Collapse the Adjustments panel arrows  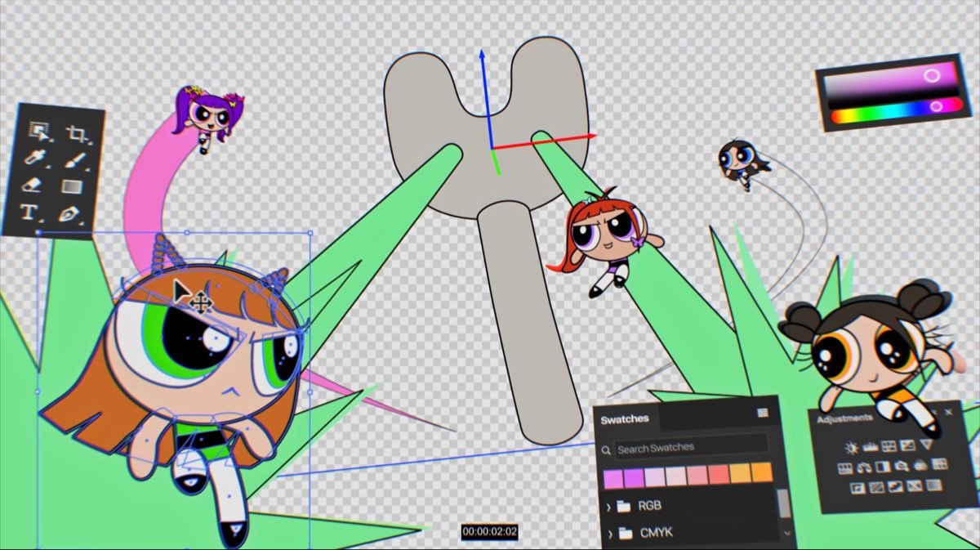[x=934, y=412]
